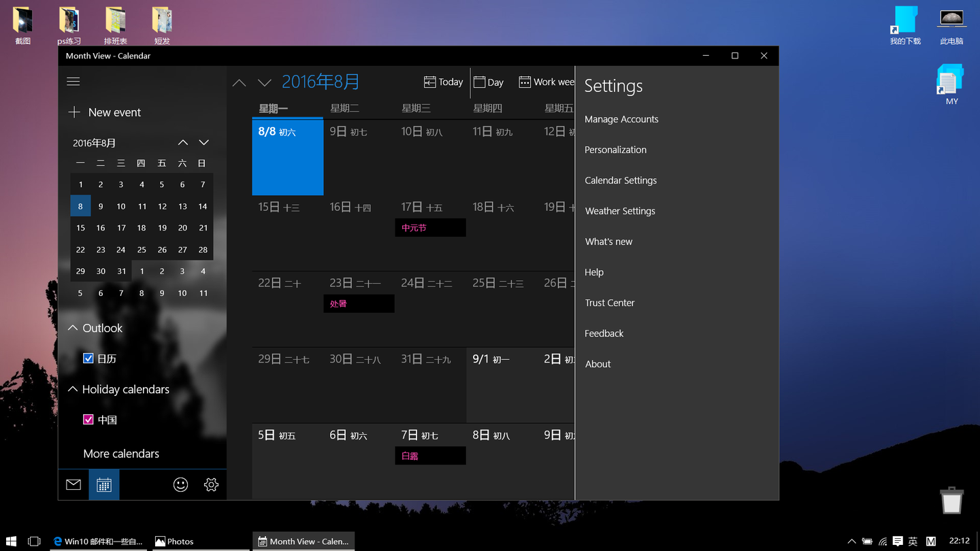Select 31 in the mini calendar
This screenshot has height=551, width=980.
(121, 271)
